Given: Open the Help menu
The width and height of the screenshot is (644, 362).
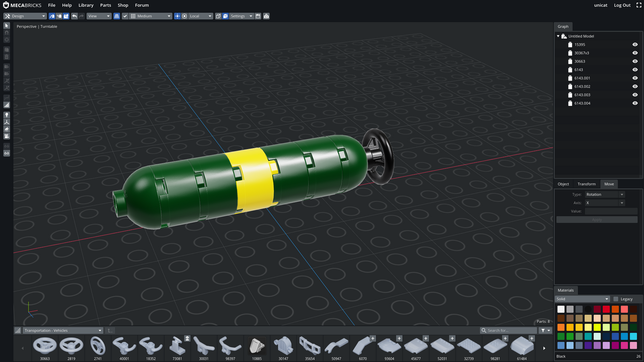Looking at the screenshot, I should click(67, 5).
